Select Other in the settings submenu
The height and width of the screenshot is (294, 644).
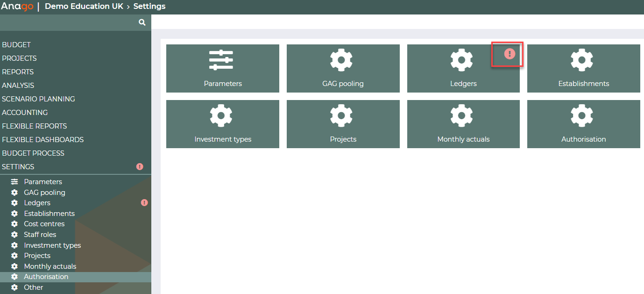click(34, 287)
